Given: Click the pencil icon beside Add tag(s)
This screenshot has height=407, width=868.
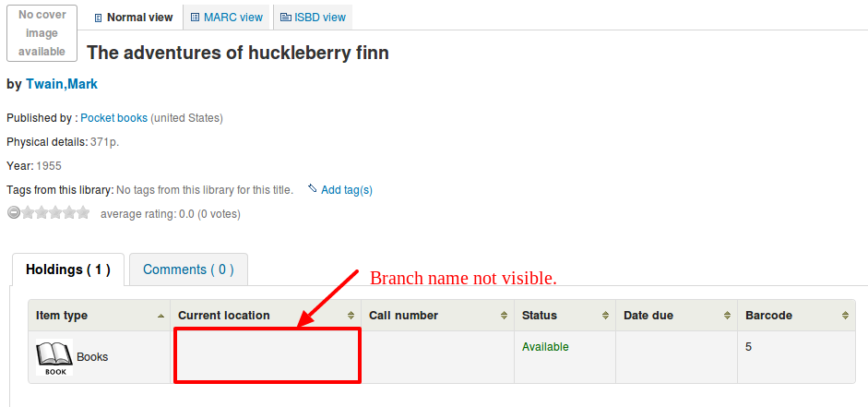Looking at the screenshot, I should pos(313,189).
